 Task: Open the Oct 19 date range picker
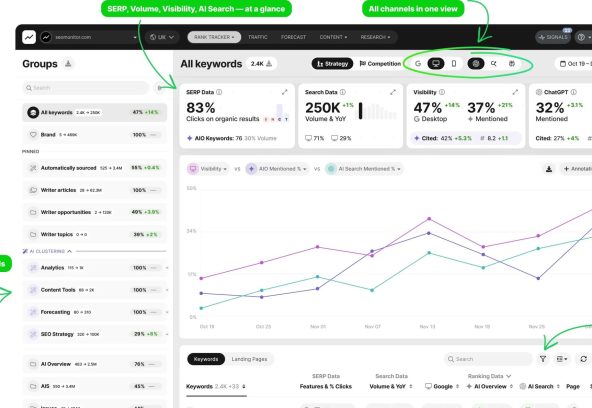[574, 64]
